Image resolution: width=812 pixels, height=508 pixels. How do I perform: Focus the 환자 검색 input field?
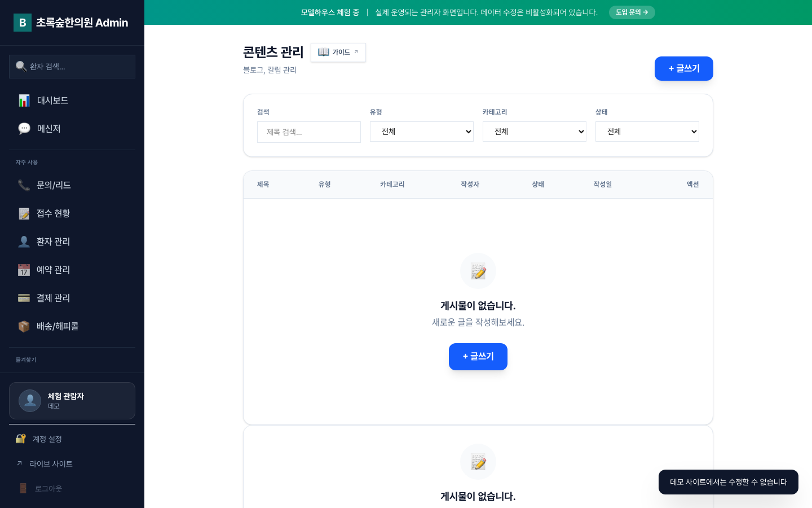point(72,67)
